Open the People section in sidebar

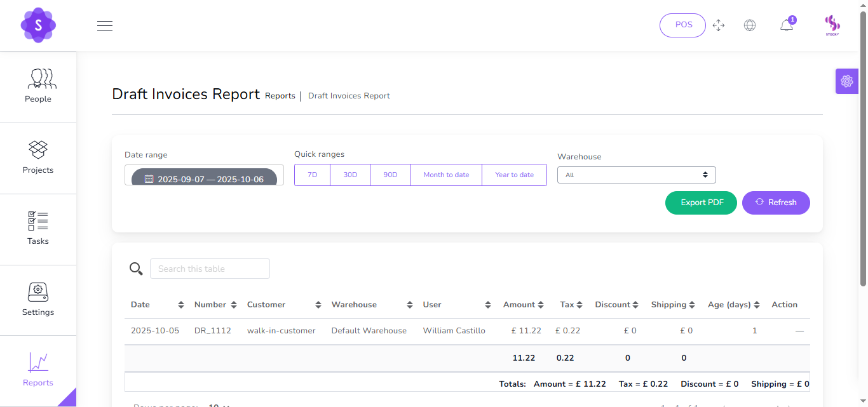38,87
